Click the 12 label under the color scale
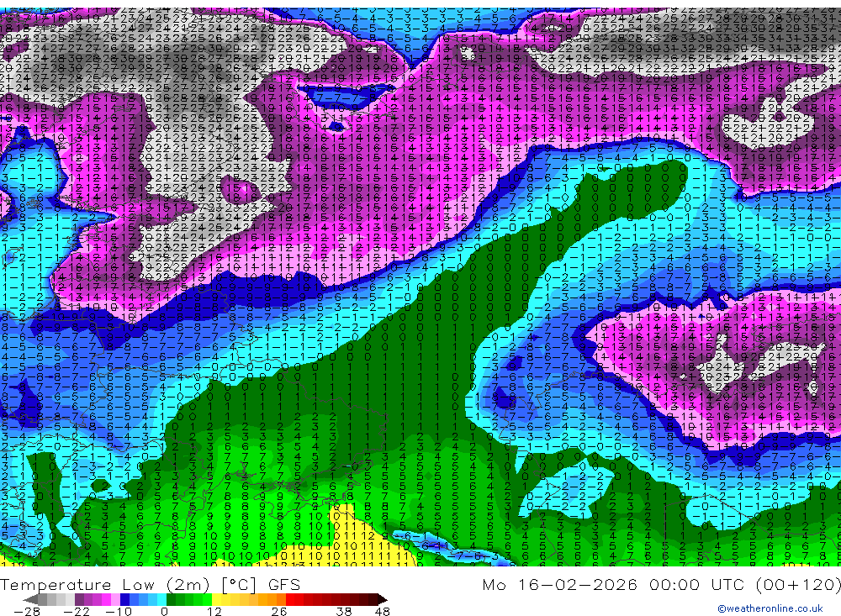Screen dimensions: 841x616 click(214, 611)
